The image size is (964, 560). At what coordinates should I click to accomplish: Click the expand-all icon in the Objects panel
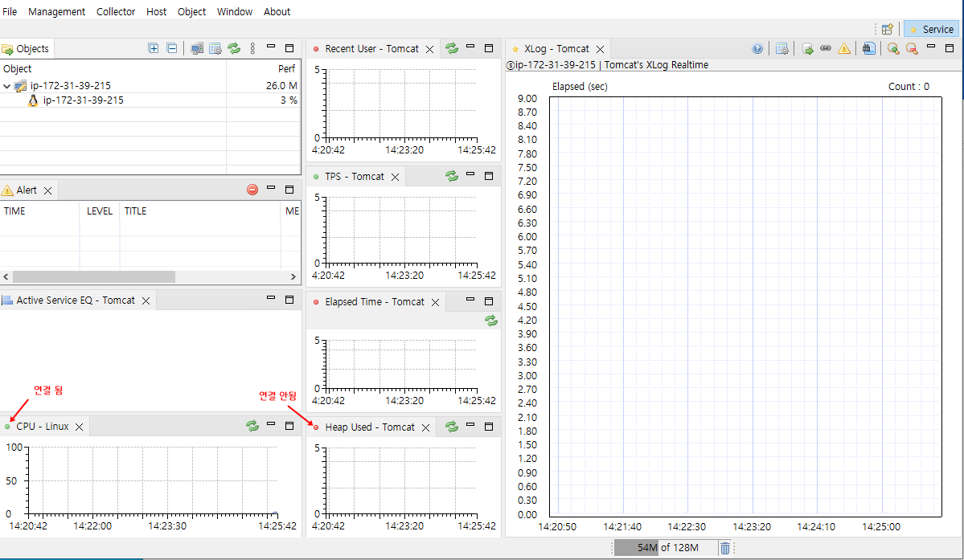(154, 48)
